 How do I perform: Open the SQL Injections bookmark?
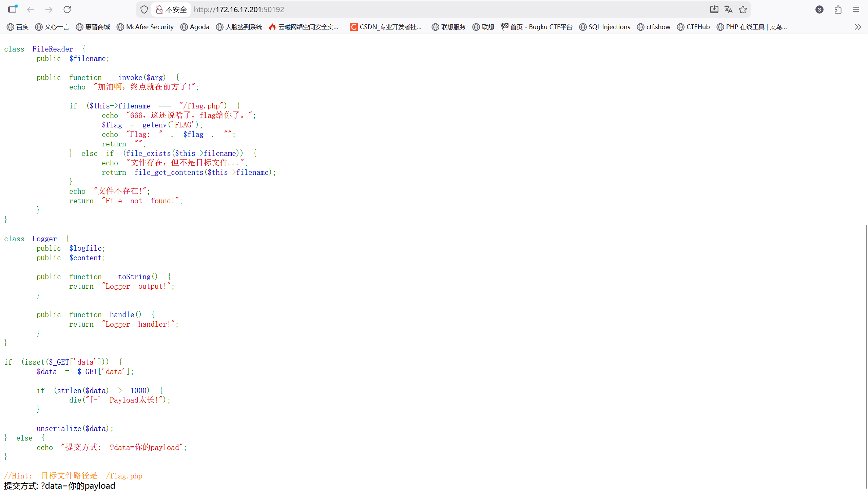coord(604,27)
